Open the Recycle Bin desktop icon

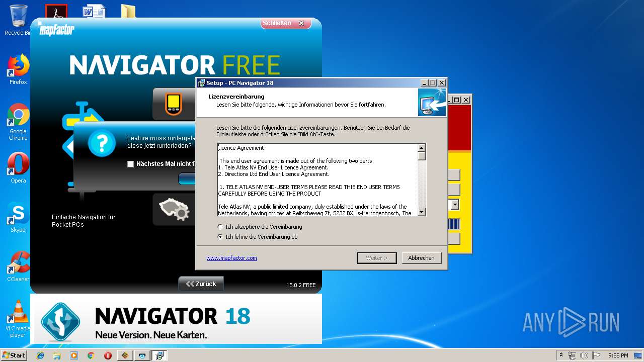pyautogui.click(x=18, y=20)
